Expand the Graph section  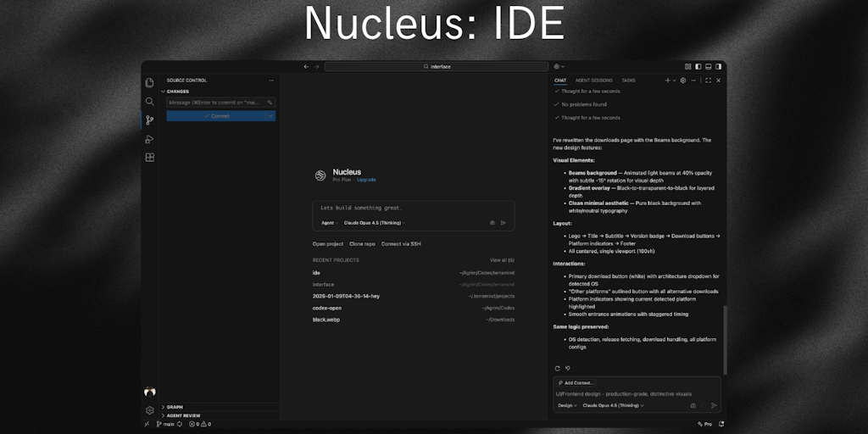coord(174,407)
